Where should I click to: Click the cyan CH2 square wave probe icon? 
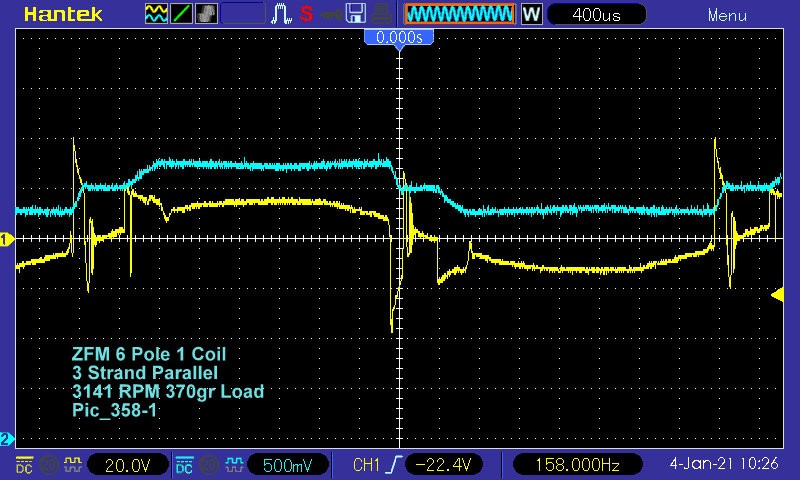pos(233,464)
